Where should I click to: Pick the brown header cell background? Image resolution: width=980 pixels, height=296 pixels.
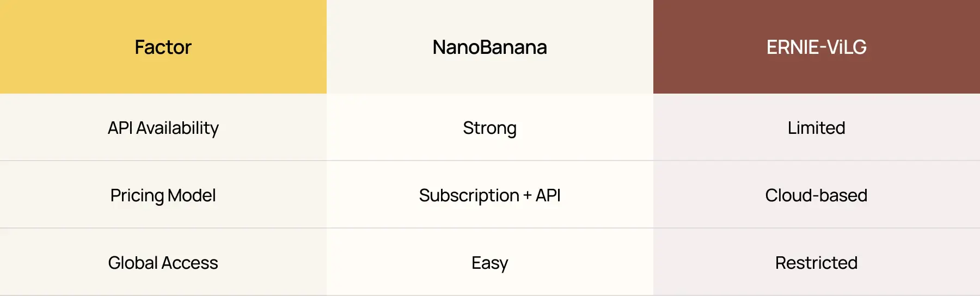tap(926, 22)
